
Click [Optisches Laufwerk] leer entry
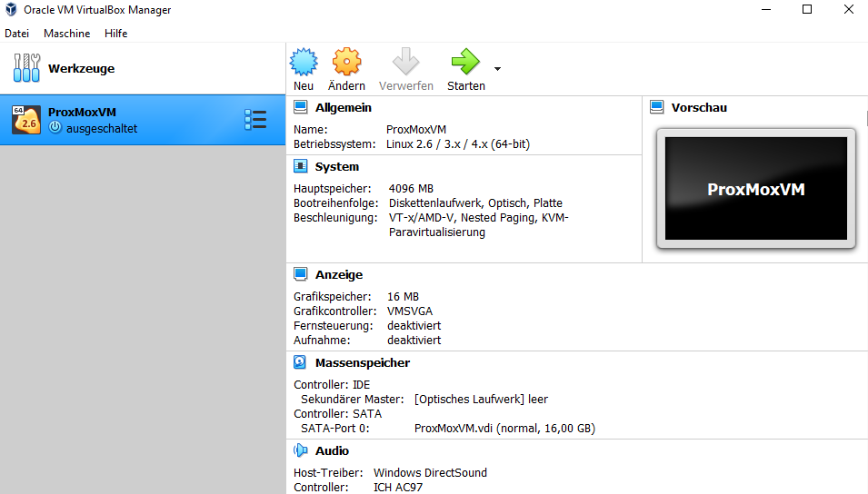tap(481, 399)
